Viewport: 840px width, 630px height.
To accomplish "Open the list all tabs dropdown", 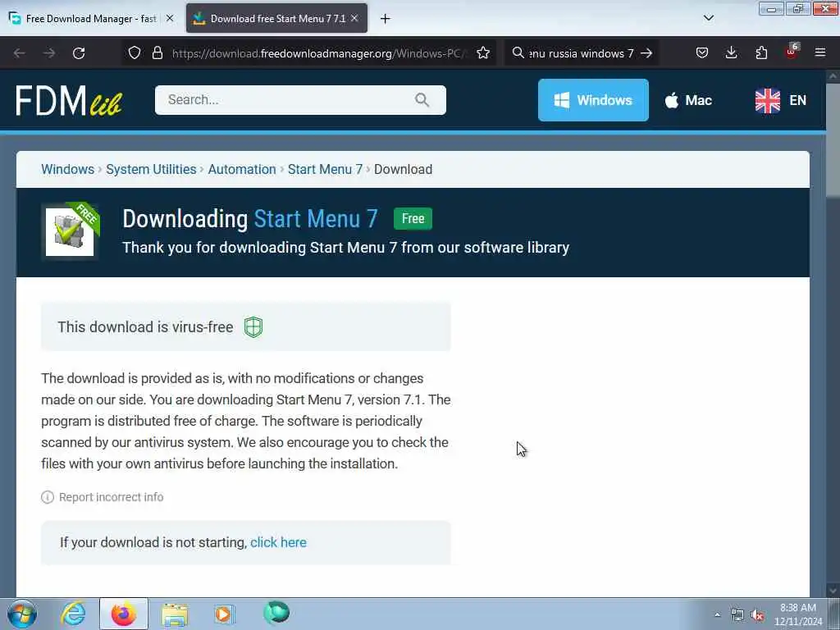I will pos(708,18).
